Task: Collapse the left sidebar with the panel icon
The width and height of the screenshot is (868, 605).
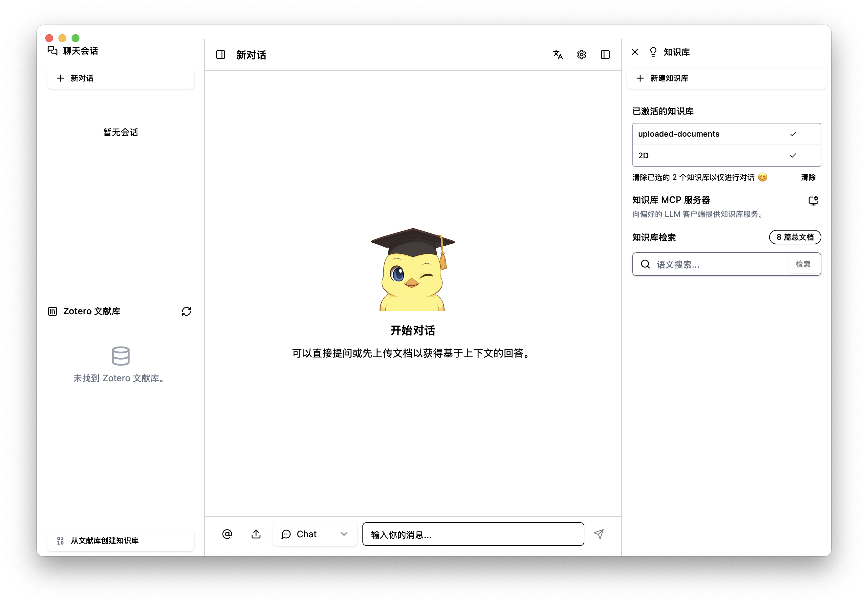Action: [x=221, y=55]
